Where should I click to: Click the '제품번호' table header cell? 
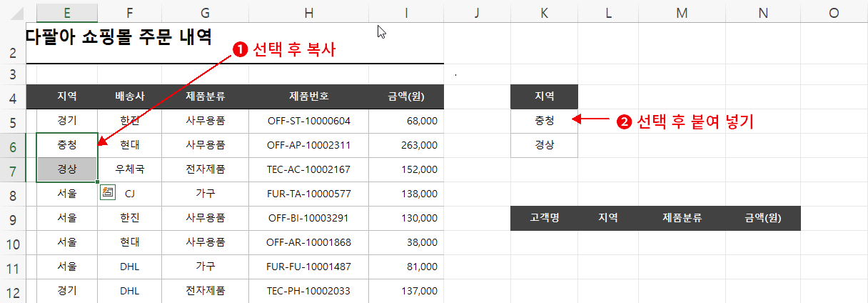click(x=308, y=96)
